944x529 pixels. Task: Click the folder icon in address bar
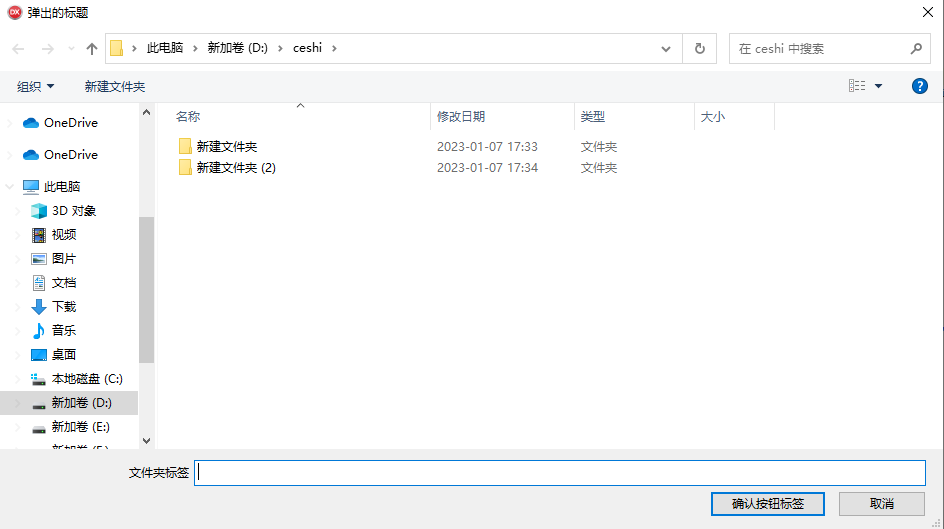point(117,48)
